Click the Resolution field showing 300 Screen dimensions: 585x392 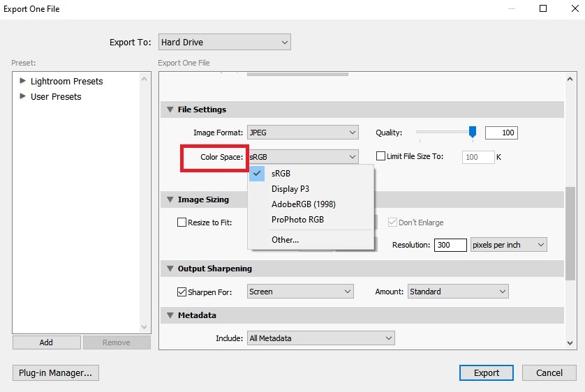450,245
